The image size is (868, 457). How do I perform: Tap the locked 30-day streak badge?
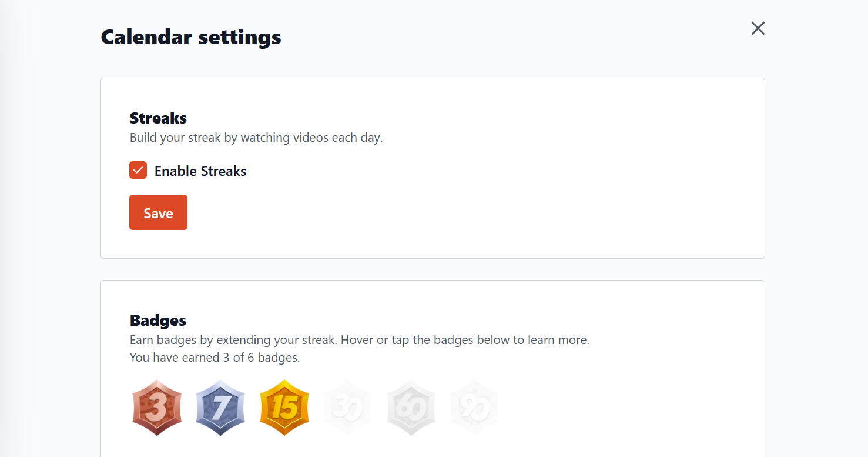coord(347,408)
